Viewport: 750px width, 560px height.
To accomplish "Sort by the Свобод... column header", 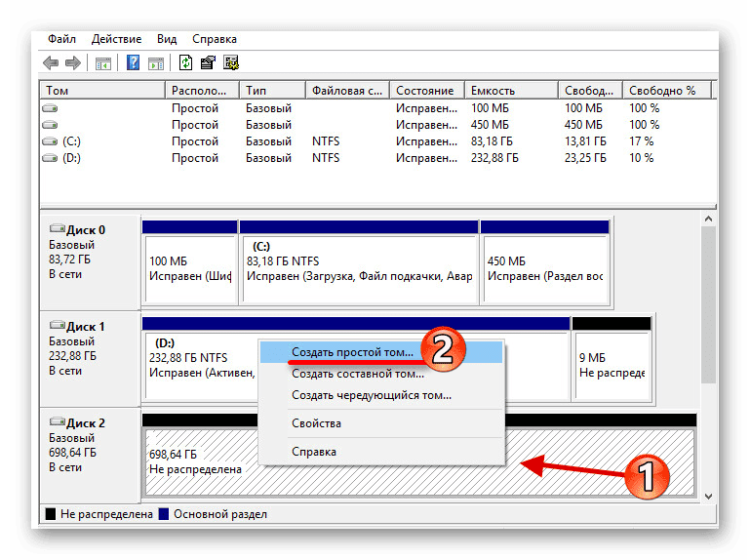I will pos(590,91).
